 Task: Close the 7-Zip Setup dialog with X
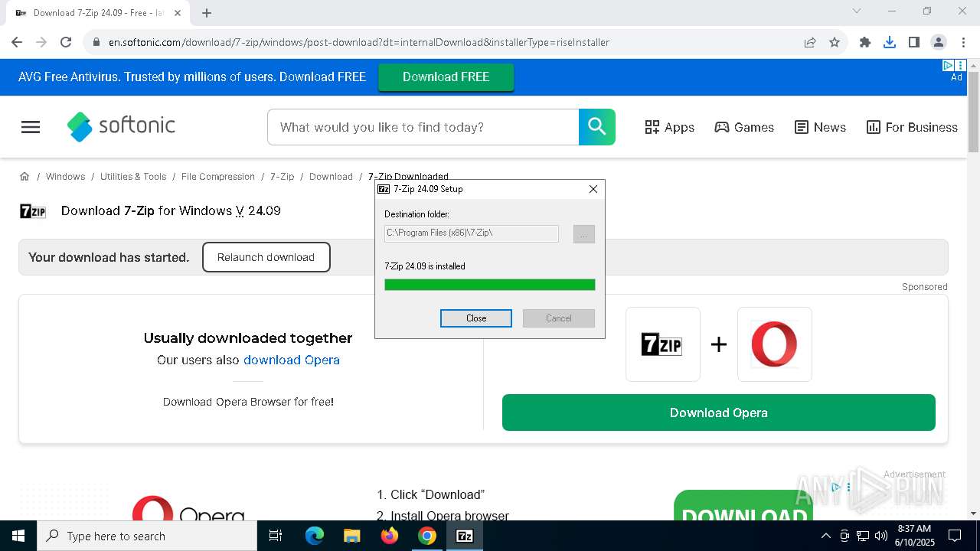click(x=593, y=189)
